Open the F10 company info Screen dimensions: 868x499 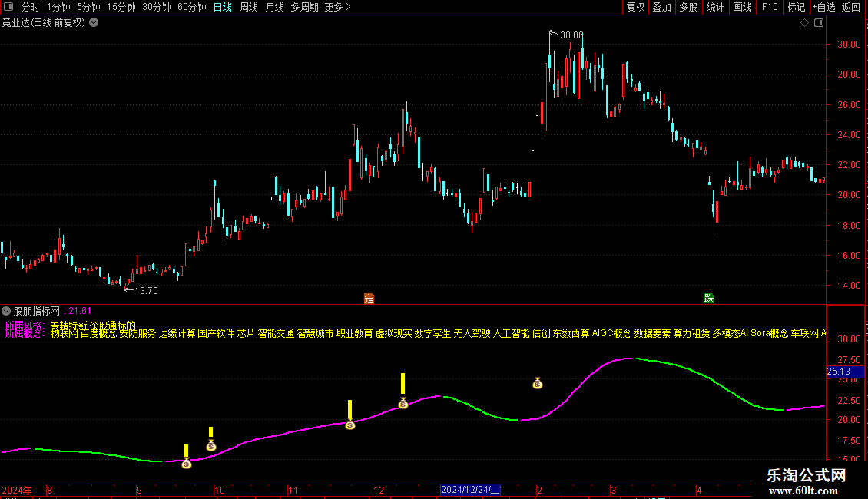pyautogui.click(x=770, y=7)
